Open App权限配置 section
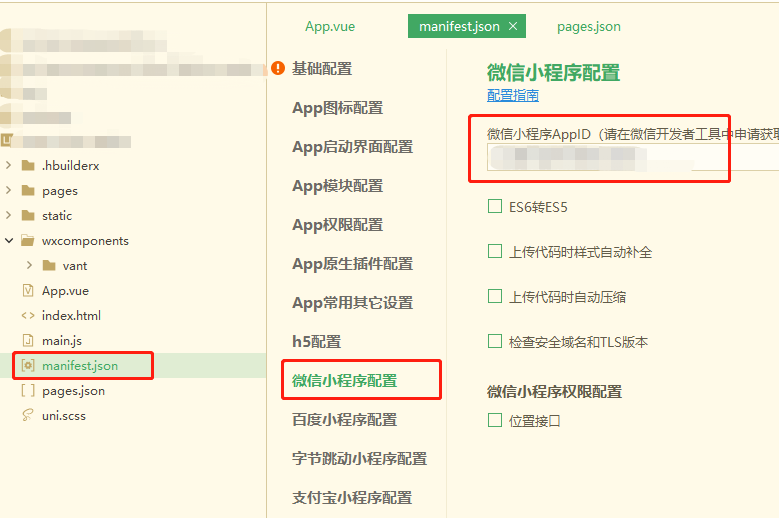The width and height of the screenshot is (779, 518). coord(338,225)
